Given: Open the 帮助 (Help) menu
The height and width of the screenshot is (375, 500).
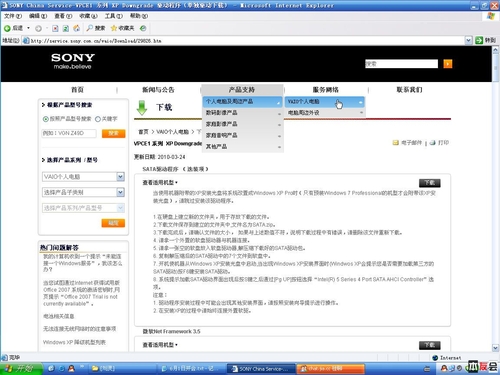Looking at the screenshot, I should tap(138, 16).
